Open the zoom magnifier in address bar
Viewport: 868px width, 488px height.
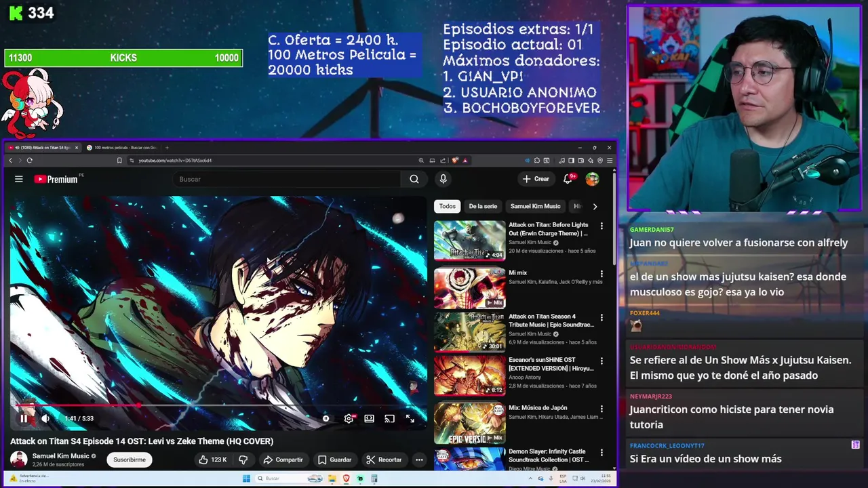point(421,161)
